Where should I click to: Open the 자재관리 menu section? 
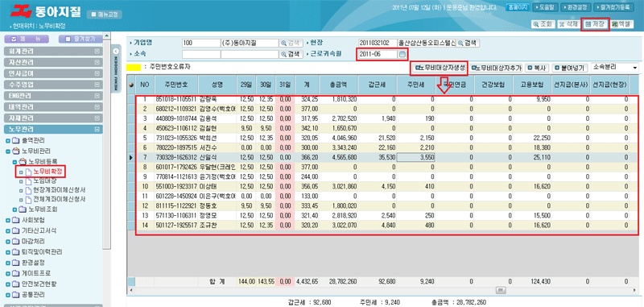point(53,118)
